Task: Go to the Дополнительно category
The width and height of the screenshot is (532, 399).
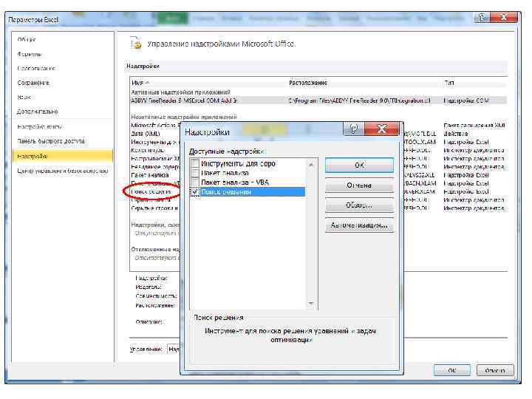Action: click(x=38, y=112)
